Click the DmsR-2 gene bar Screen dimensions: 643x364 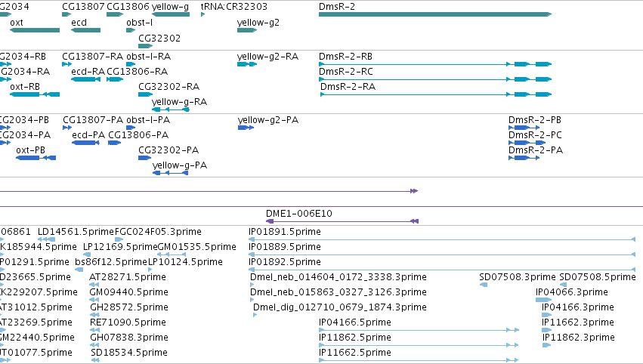click(x=435, y=14)
